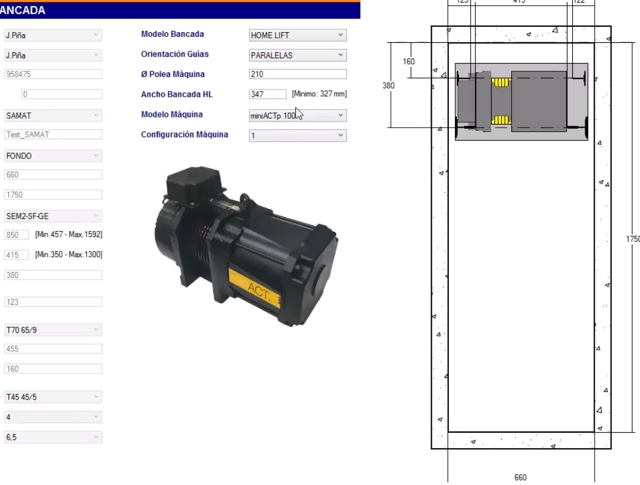Viewport: 640px width, 485px height.
Task: Click the Configuración Máquina label
Action: [x=184, y=134]
